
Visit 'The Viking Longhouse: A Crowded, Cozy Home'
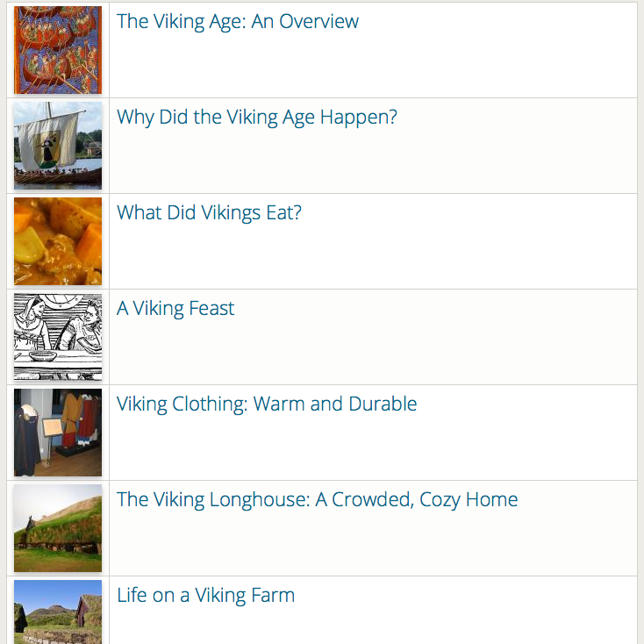(317, 500)
